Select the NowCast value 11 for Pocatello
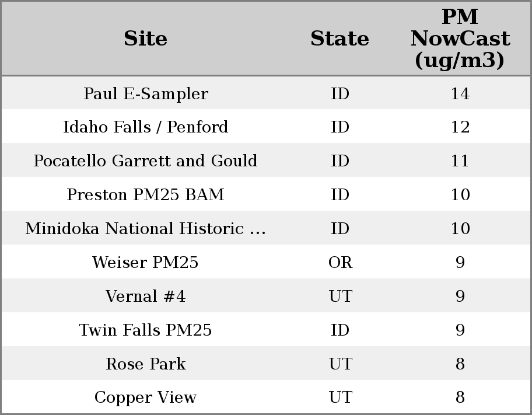Image resolution: width=532 pixels, height=415 pixels. [460, 161]
